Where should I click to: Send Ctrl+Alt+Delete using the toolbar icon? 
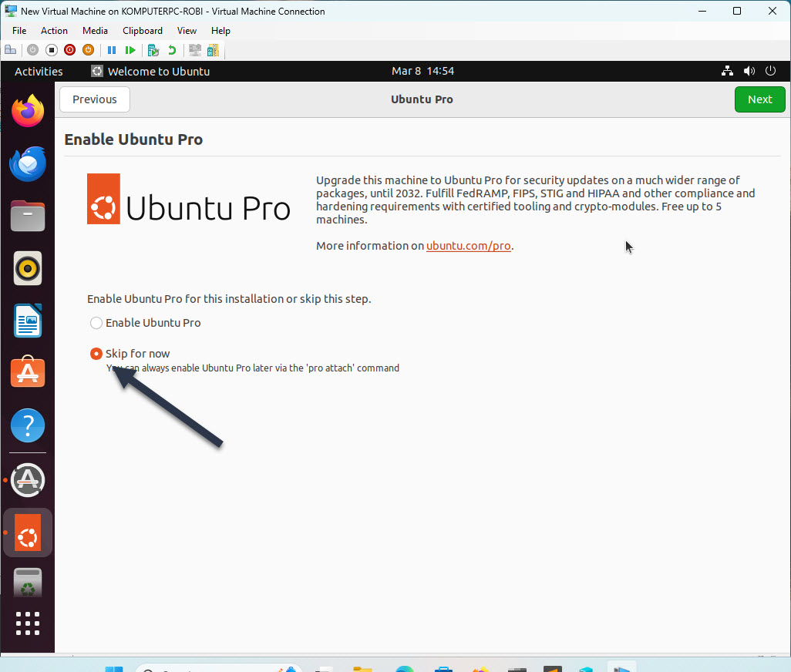coord(11,49)
